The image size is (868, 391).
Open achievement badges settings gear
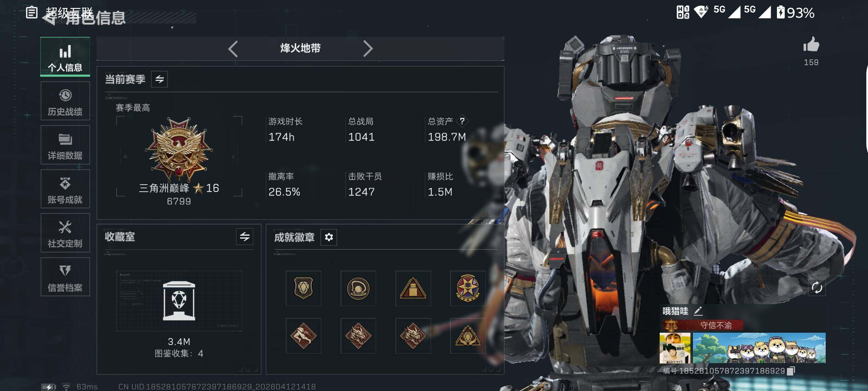pos(329,237)
